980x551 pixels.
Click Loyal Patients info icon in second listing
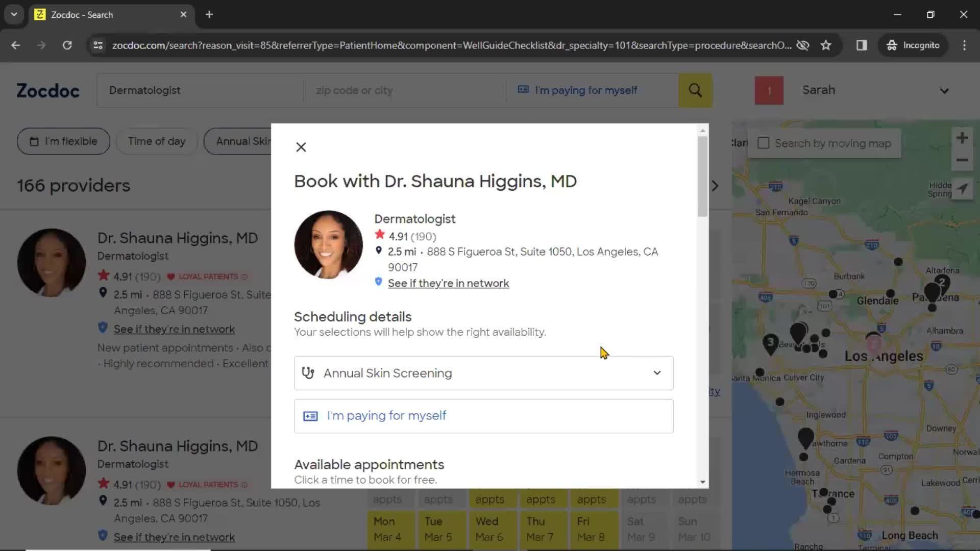pos(244,485)
